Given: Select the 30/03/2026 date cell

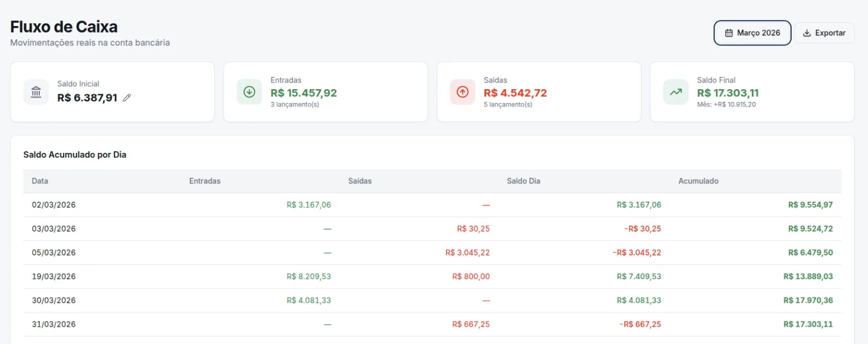Looking at the screenshot, I should [54, 300].
